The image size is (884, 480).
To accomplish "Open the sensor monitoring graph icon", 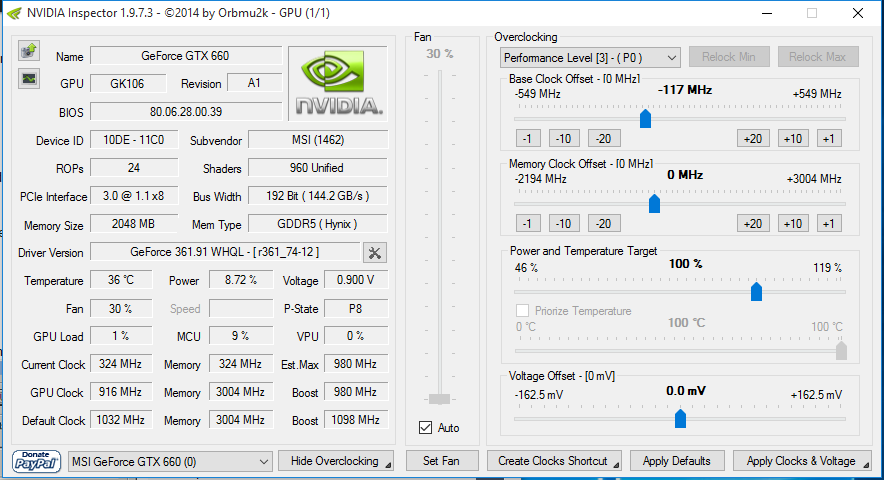I will (29, 78).
